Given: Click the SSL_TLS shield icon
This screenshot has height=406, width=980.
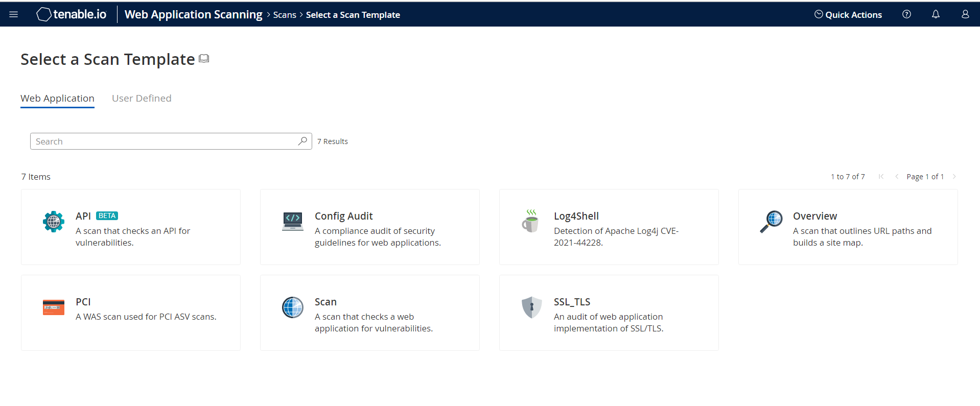Looking at the screenshot, I should pos(532,307).
